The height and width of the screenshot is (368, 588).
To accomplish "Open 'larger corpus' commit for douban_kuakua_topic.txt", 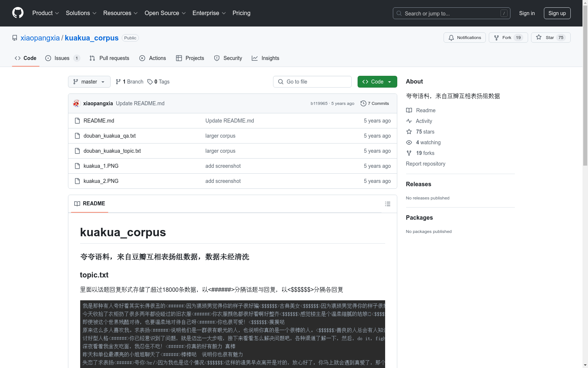I will point(220,151).
